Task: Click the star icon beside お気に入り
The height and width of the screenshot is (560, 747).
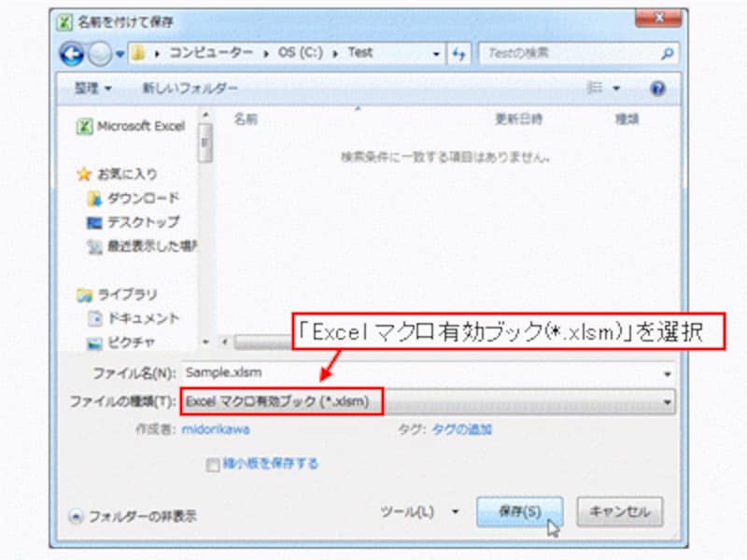Action: (84, 175)
